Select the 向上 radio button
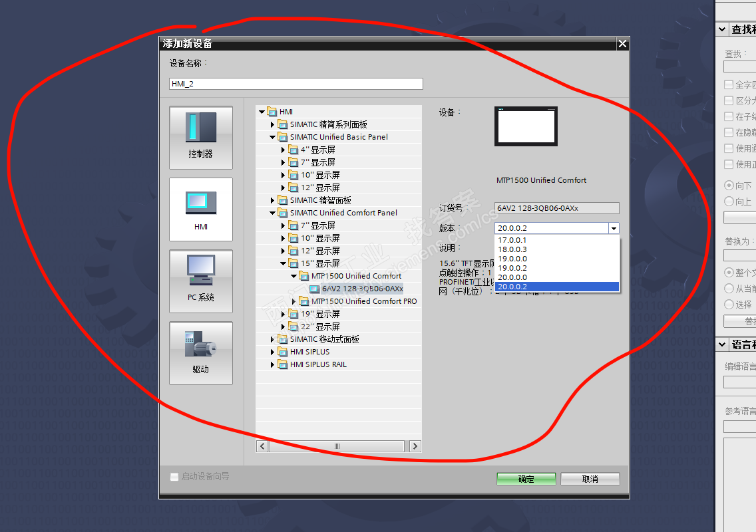This screenshot has width=756, height=532. pos(729,201)
